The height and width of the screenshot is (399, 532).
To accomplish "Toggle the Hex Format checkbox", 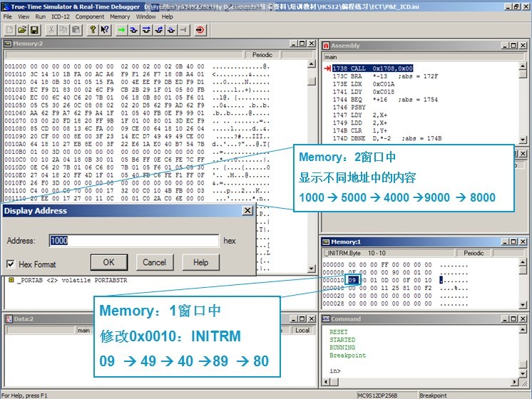I will [x=11, y=264].
